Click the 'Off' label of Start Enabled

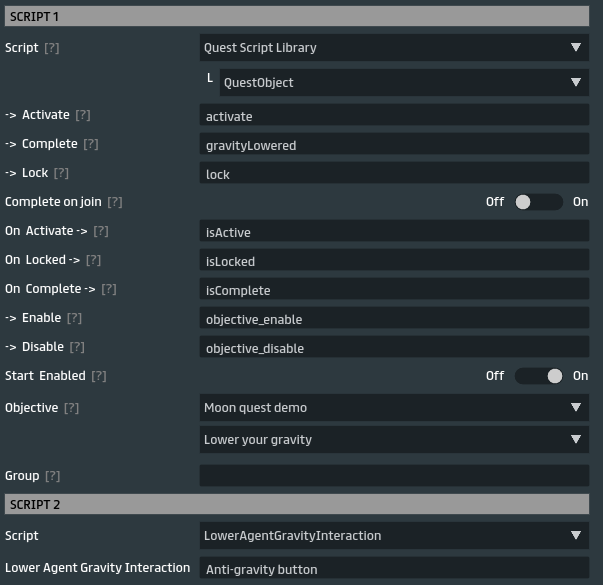495,376
